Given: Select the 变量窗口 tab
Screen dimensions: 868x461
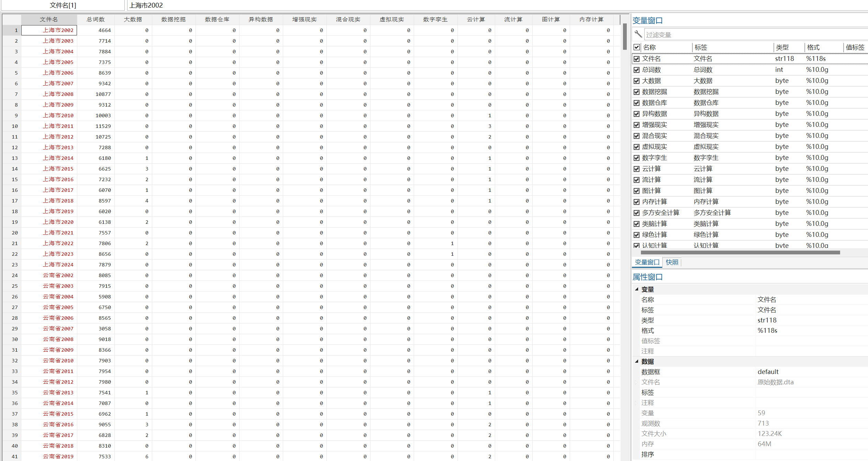Looking at the screenshot, I should pyautogui.click(x=647, y=262).
